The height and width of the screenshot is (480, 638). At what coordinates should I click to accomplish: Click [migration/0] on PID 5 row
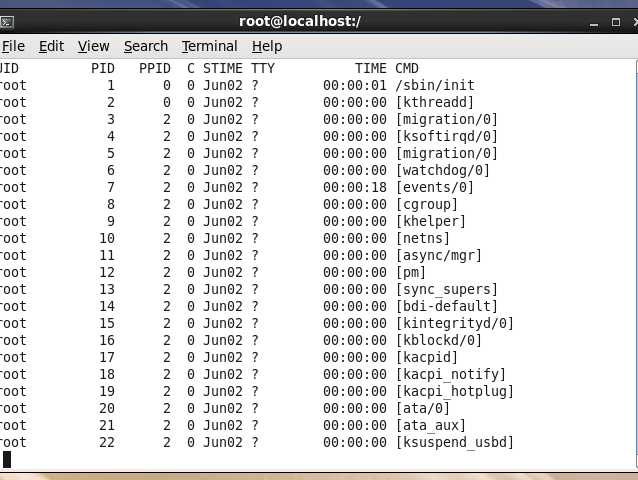pyautogui.click(x=447, y=154)
